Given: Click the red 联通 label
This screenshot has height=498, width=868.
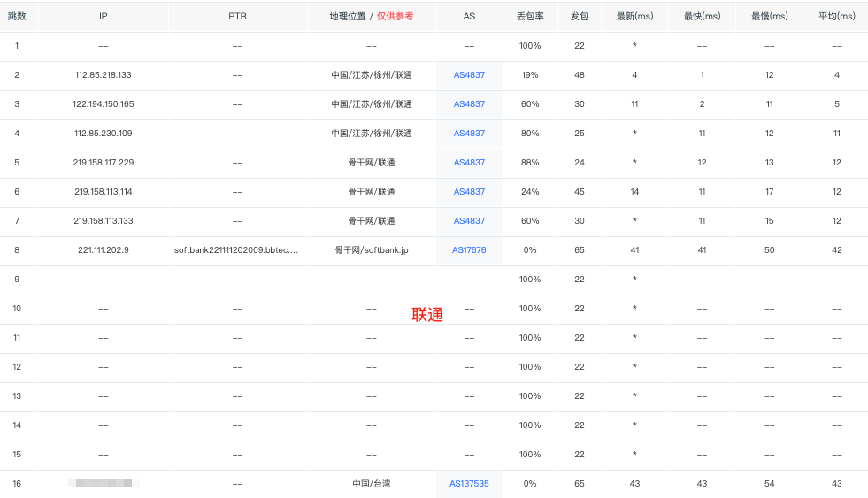Looking at the screenshot, I should pyautogui.click(x=427, y=315).
